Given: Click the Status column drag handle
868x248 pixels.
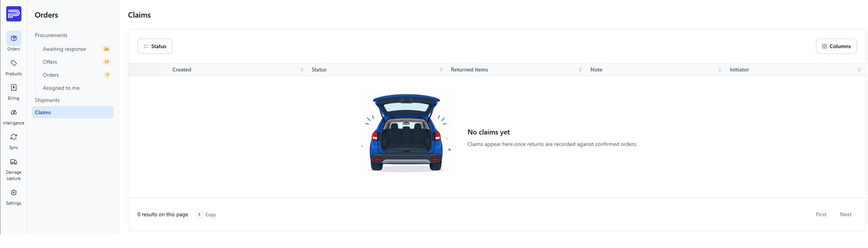Looking at the screenshot, I should coord(441,70).
